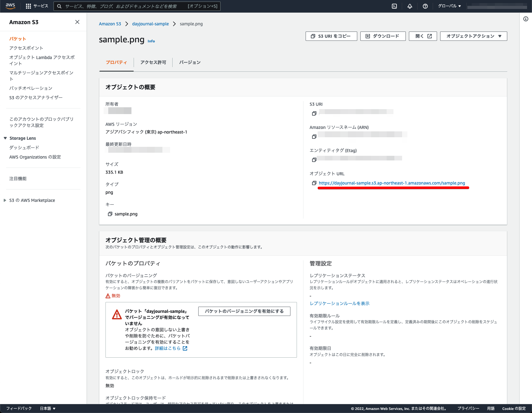This screenshot has height=413, width=532.
Task: Click the external link icon next to 詳細はこちら
Action: click(185, 348)
